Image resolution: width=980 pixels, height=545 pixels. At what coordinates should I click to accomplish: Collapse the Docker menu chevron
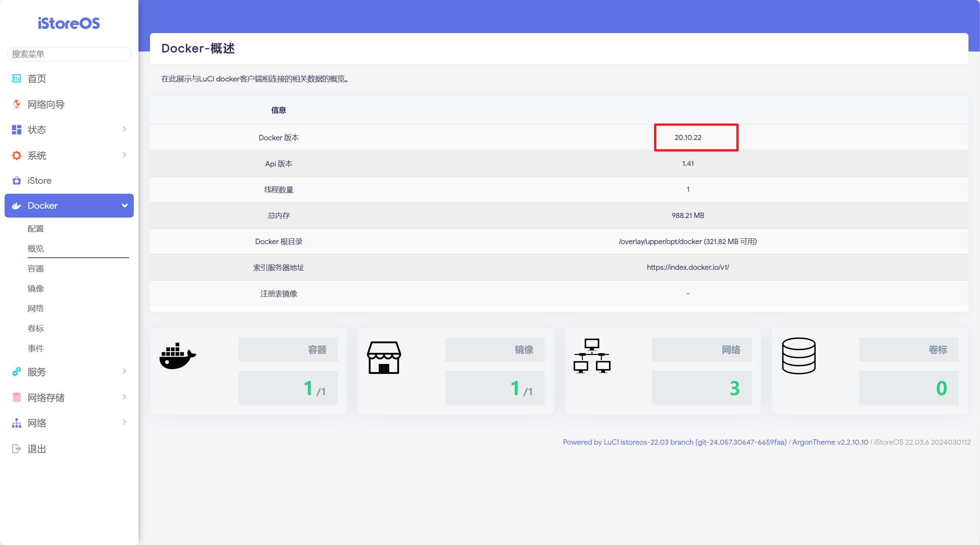124,206
